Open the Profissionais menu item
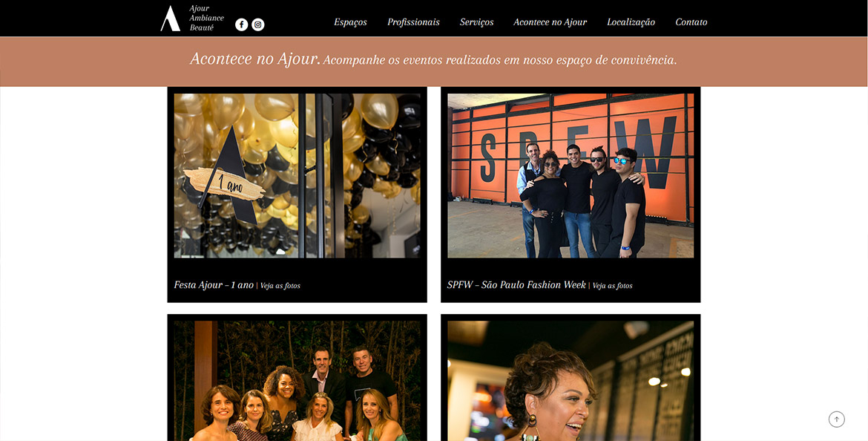 [413, 22]
